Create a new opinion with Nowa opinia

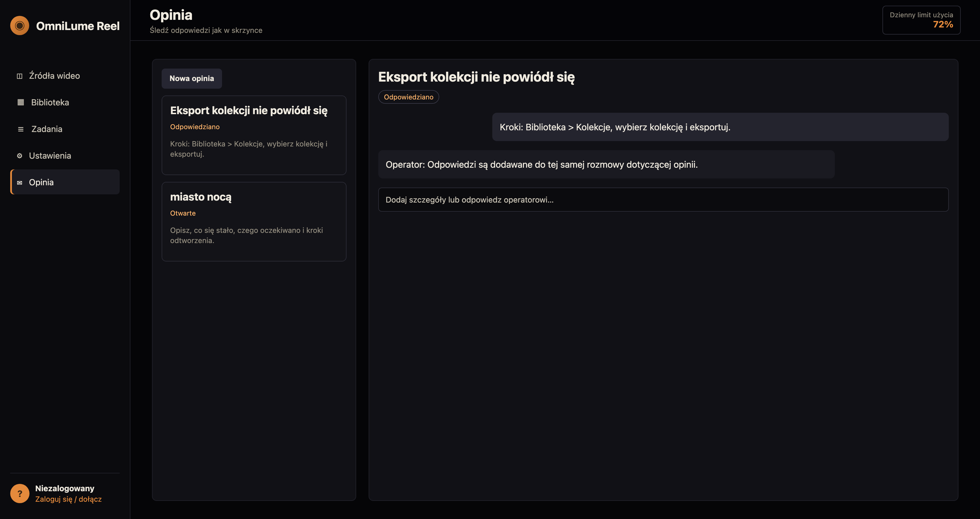(192, 79)
